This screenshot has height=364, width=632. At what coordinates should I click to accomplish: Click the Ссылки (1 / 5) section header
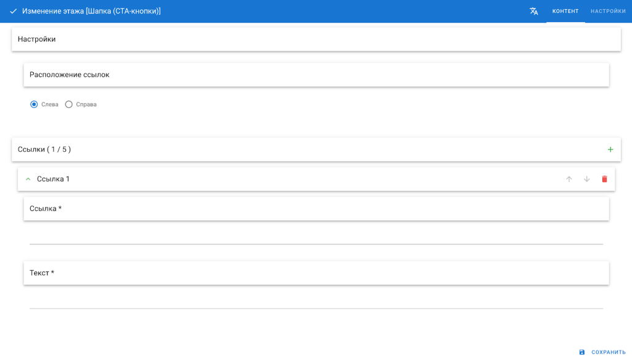[44, 149]
